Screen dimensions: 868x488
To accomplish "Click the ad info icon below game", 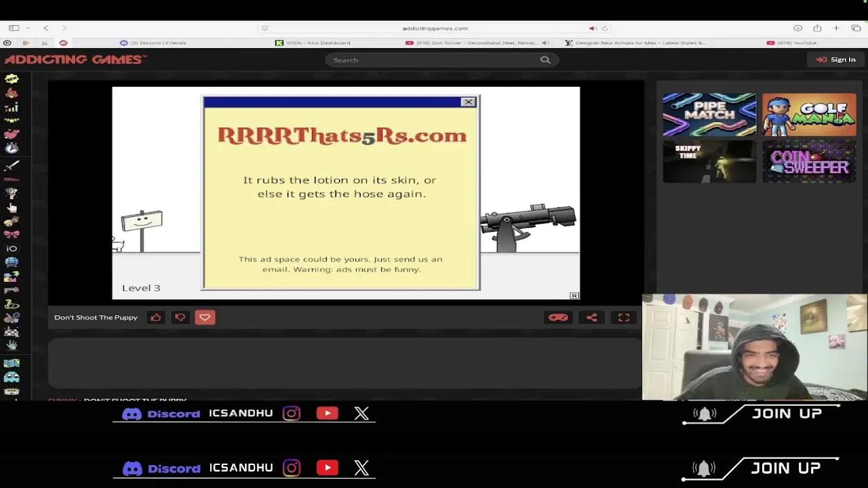I will tap(574, 296).
